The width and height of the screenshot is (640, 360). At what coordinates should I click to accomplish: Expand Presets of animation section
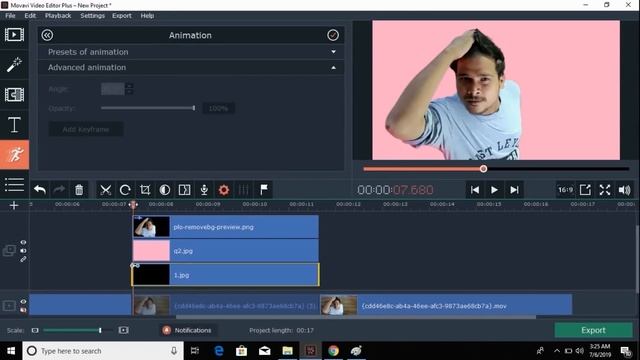[191, 52]
